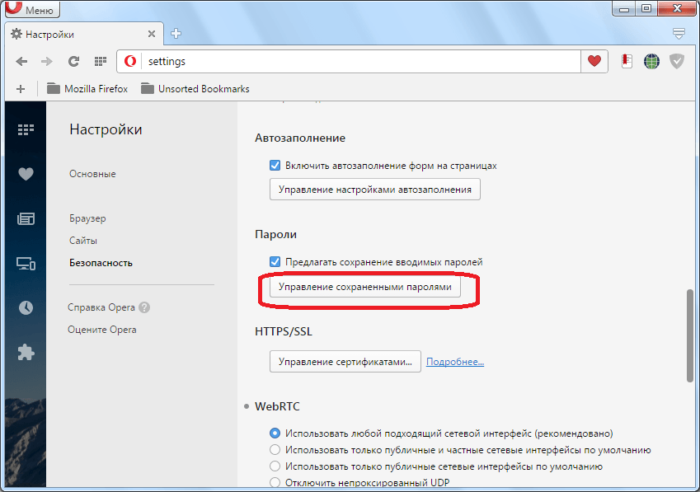
Task: Open Mozilla Firefox bookmarks folder
Action: pos(88,89)
